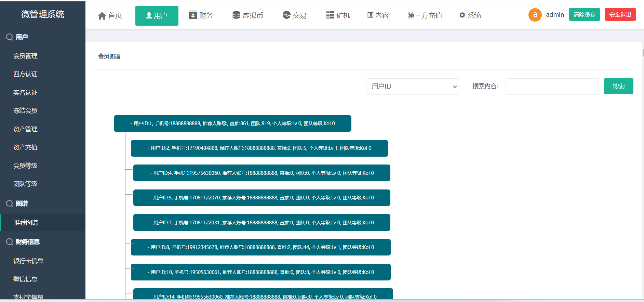
Task: Collapse the 用户 sidebar section
Action: coord(22,37)
